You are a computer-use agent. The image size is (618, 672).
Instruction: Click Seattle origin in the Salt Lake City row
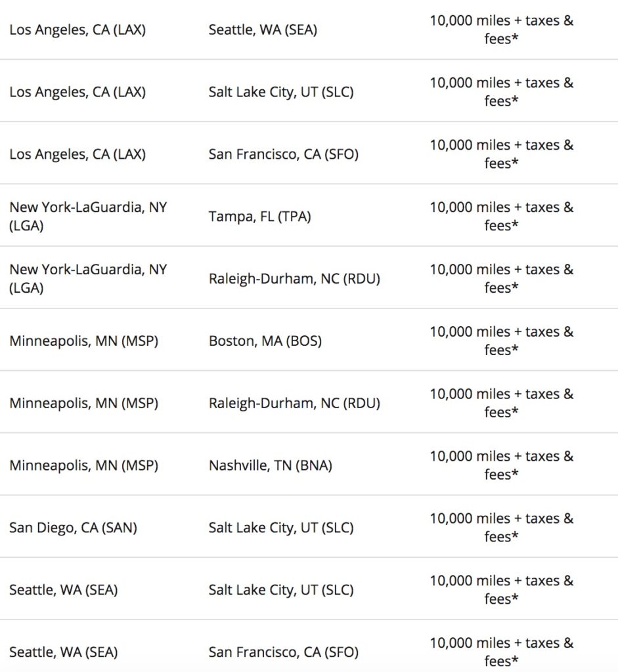click(63, 591)
